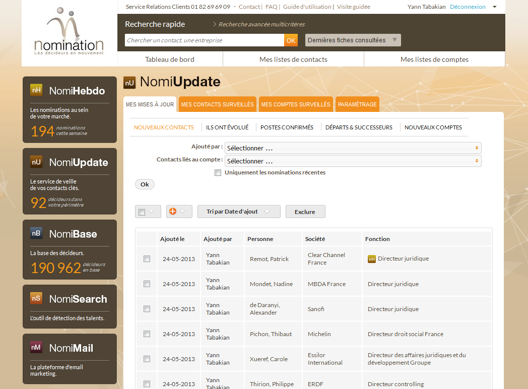The width and height of the screenshot is (528, 389).
Task: Open the Ajouté par select dropdown
Action: click(x=353, y=148)
